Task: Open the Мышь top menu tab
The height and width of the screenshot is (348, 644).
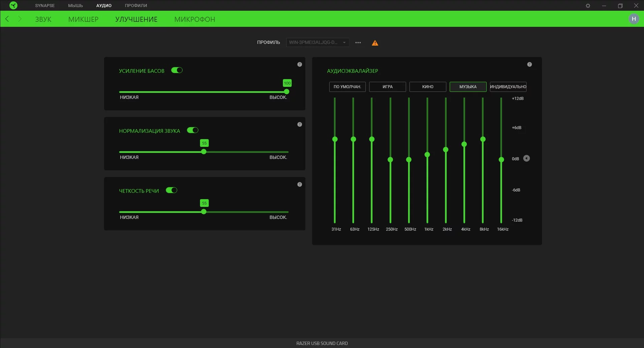Action: [76, 6]
